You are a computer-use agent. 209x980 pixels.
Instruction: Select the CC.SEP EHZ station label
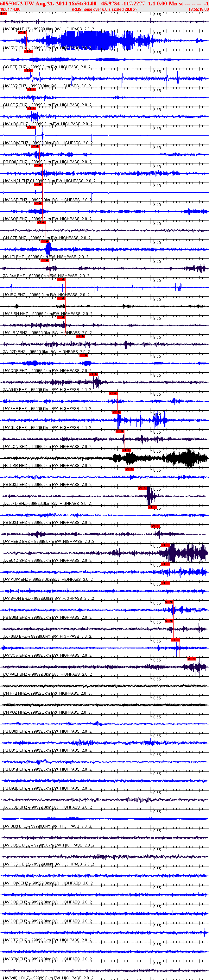pos(47,67)
